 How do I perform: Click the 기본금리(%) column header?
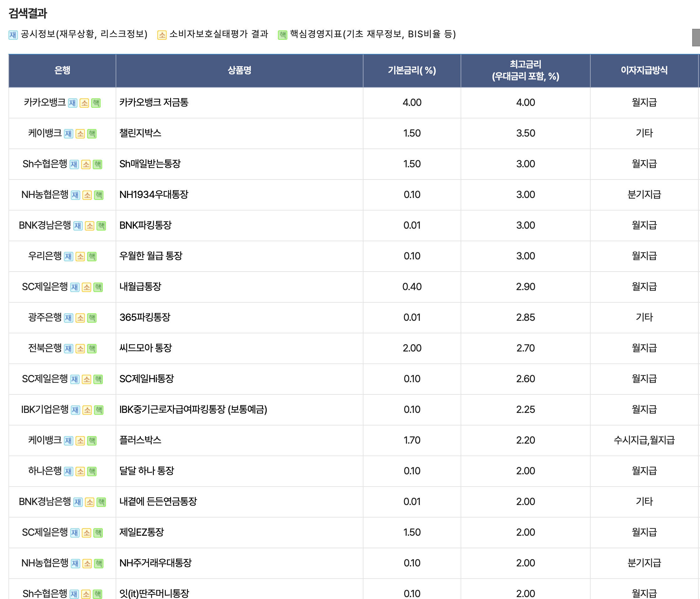(412, 70)
